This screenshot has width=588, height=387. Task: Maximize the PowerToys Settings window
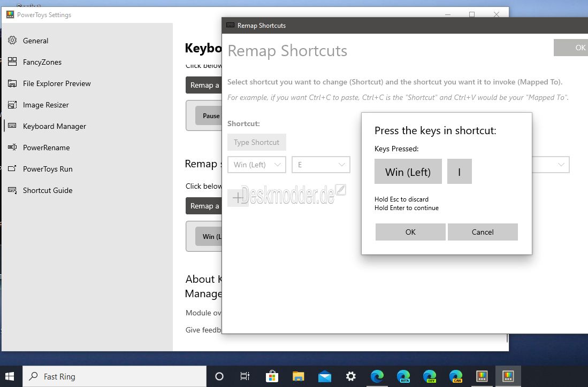click(472, 14)
